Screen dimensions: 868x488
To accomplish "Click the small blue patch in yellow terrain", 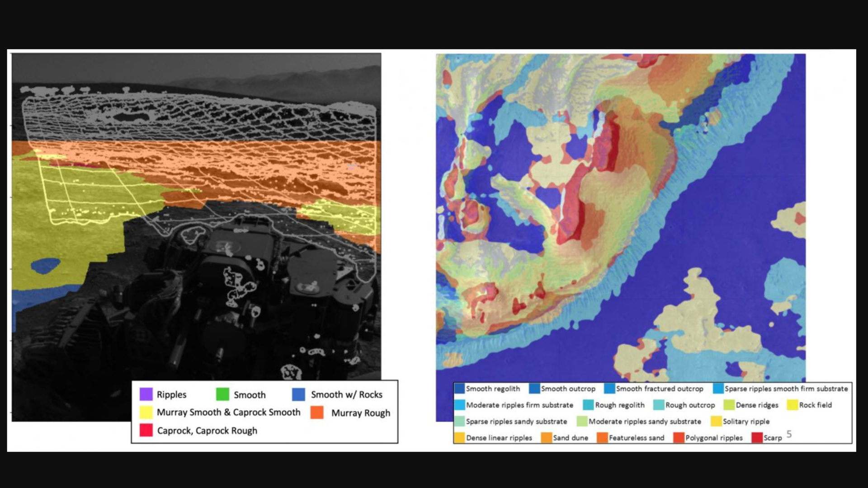I will pos(45,266).
